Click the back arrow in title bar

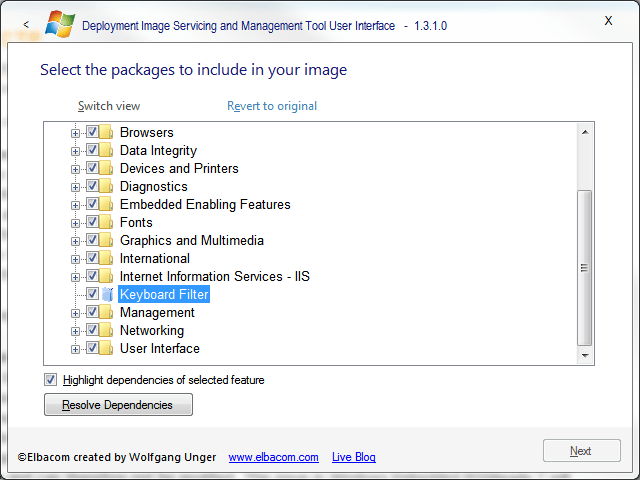tap(26, 25)
